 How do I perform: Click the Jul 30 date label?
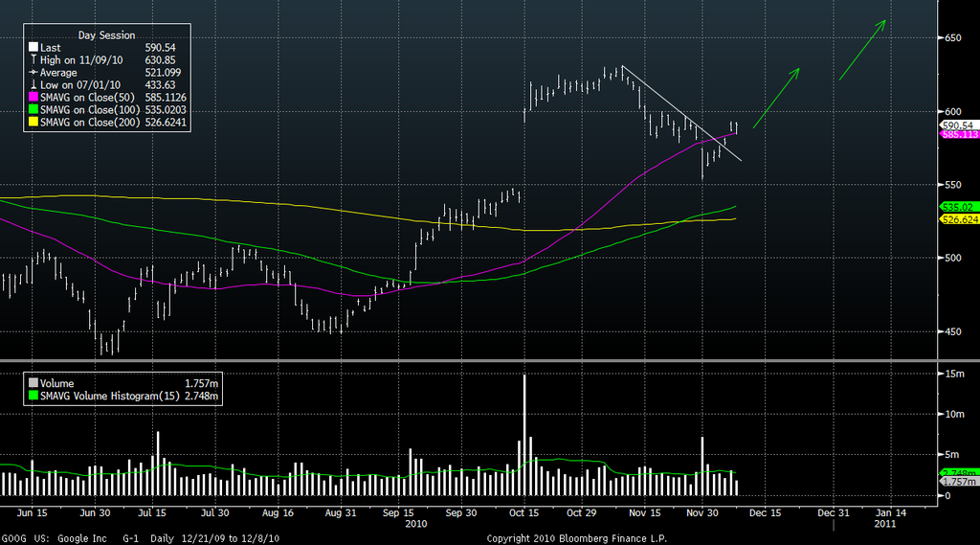pos(215,512)
